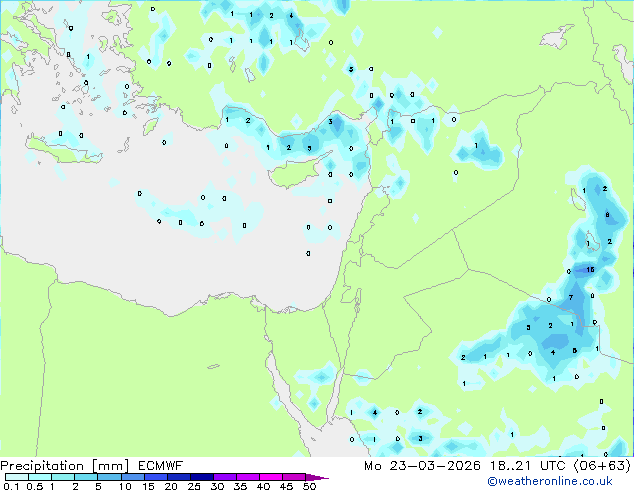634x490 pixels.
Task: Click the legend label '30'
Action: [217, 486]
